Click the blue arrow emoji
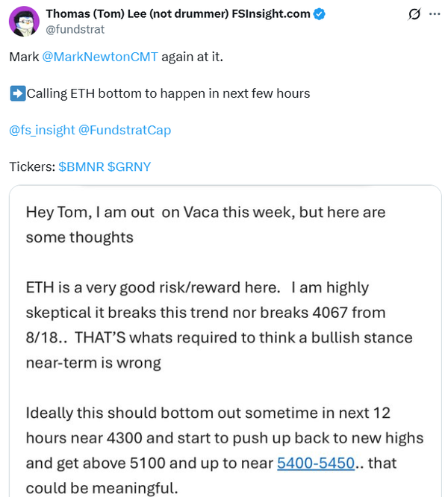The image size is (448, 497). tap(17, 93)
